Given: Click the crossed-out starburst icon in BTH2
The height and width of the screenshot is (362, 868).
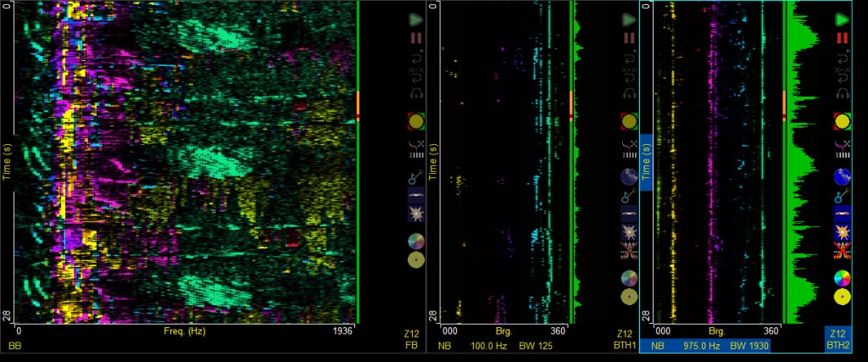Looking at the screenshot, I should (842, 252).
